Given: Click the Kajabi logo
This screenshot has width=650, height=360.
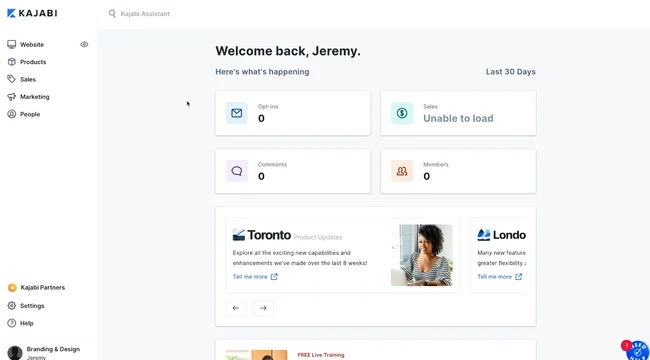Looking at the screenshot, I should point(32,13).
